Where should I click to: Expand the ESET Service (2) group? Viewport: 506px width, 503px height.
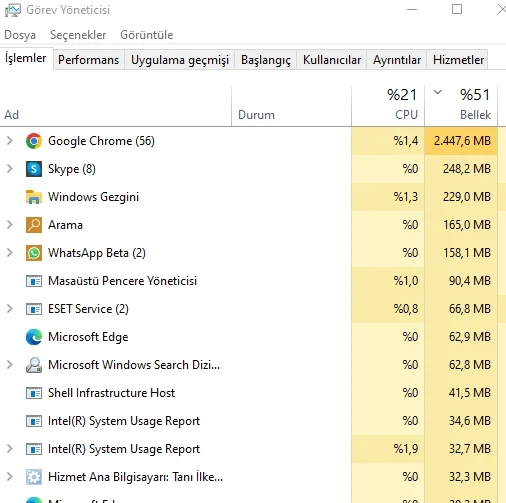[x=10, y=309]
